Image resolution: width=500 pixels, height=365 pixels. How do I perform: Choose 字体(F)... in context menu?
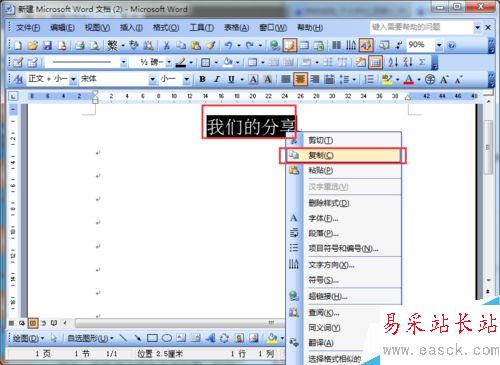(343, 218)
